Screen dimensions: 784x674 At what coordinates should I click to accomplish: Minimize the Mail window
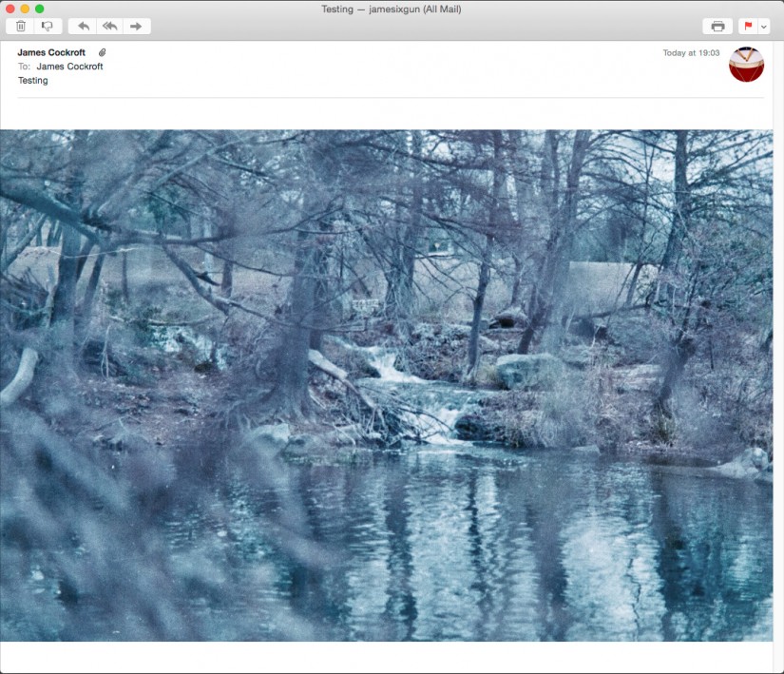(25, 8)
